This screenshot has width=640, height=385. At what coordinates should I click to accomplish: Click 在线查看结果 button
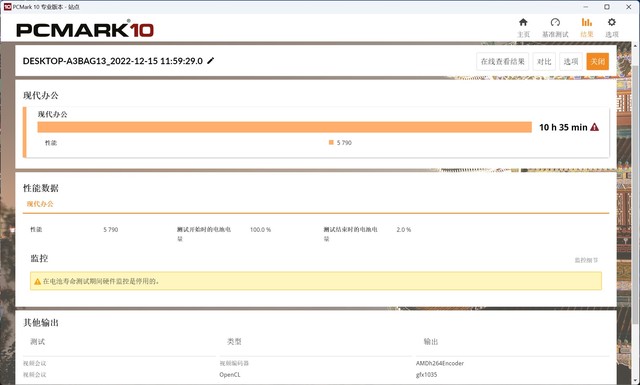(x=502, y=61)
